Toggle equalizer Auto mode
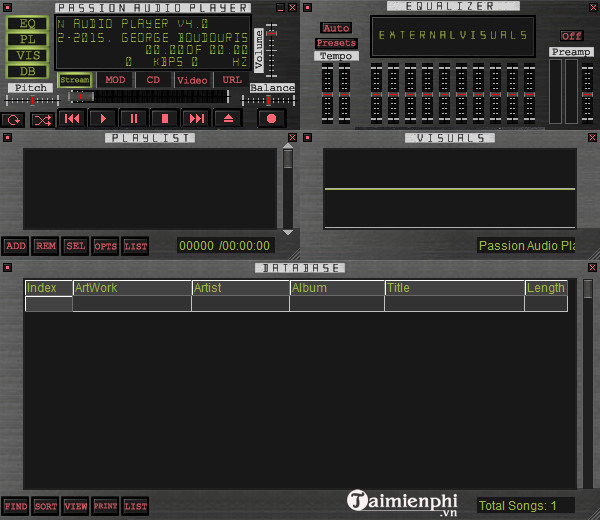Screen dimensions: 600x520 (336, 28)
